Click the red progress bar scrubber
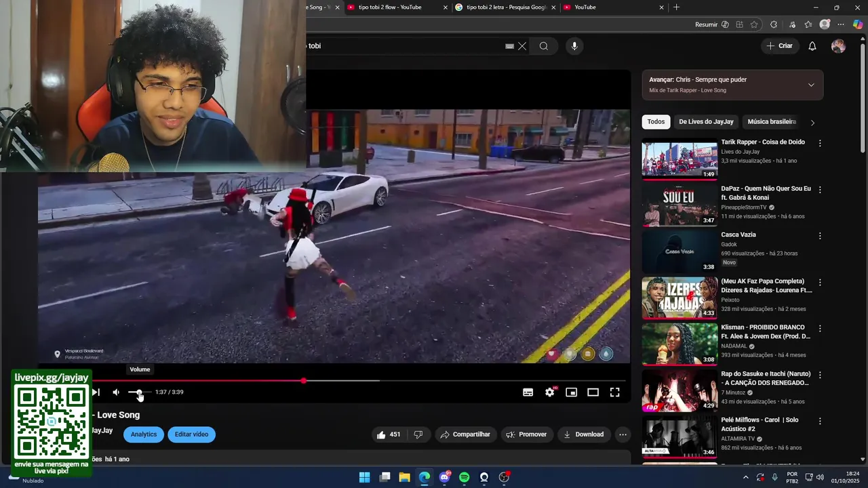 (303, 380)
